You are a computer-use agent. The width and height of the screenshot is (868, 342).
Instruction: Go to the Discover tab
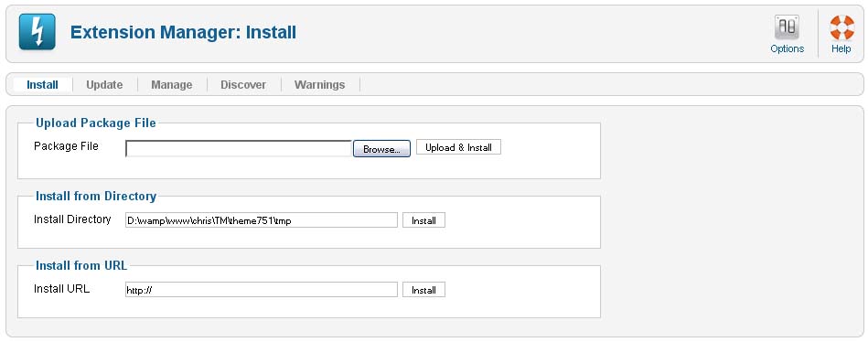pyautogui.click(x=243, y=85)
